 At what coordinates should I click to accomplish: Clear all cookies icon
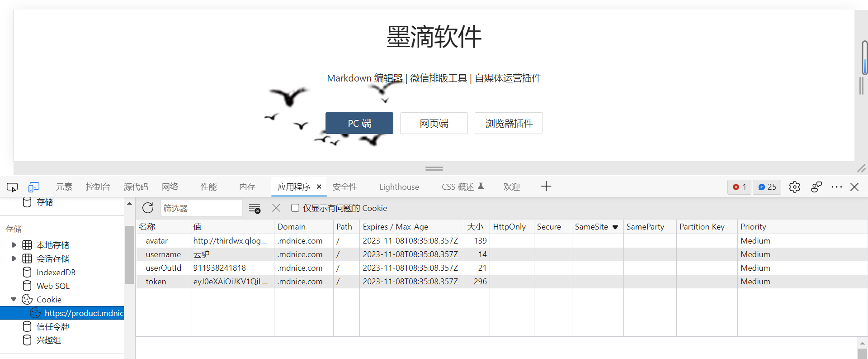click(x=255, y=208)
